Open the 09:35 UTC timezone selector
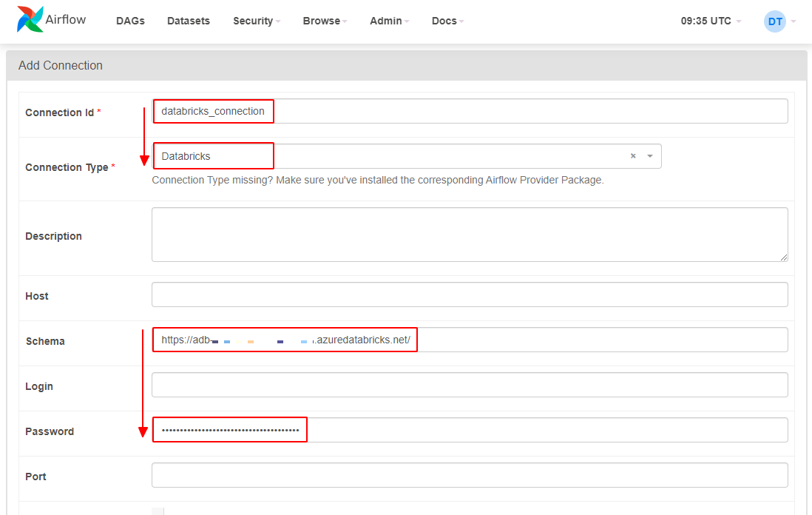The width and height of the screenshot is (812, 515). (711, 21)
